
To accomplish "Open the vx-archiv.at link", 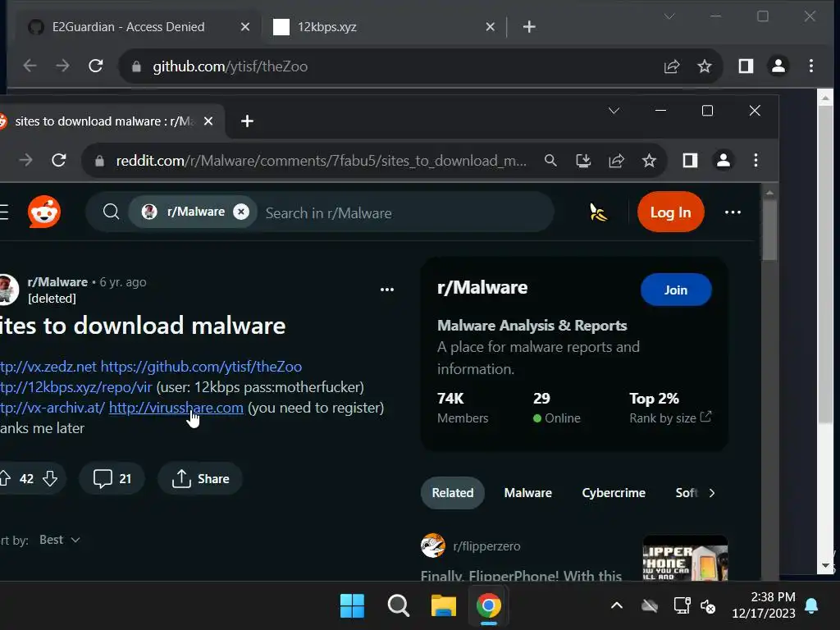I will pyautogui.click(x=52, y=408).
